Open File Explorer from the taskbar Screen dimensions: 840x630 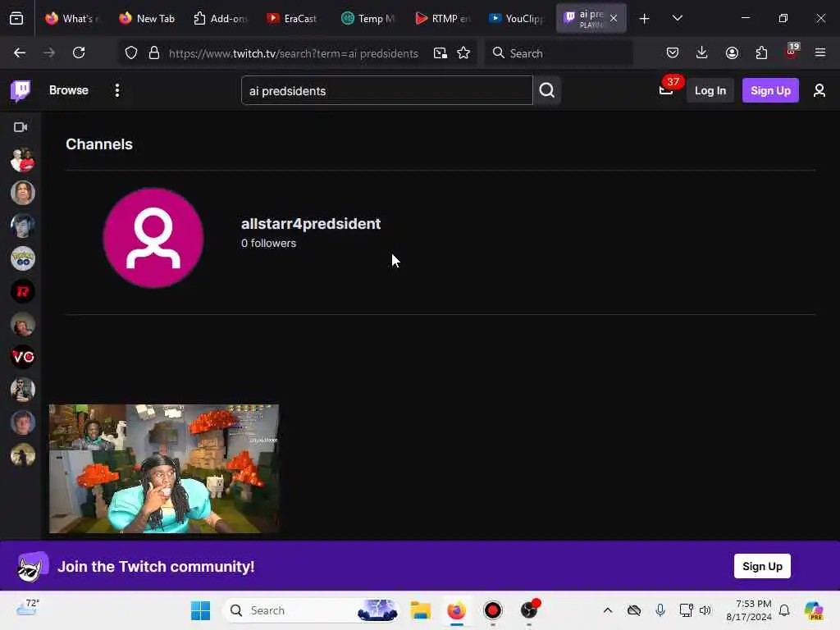421,610
